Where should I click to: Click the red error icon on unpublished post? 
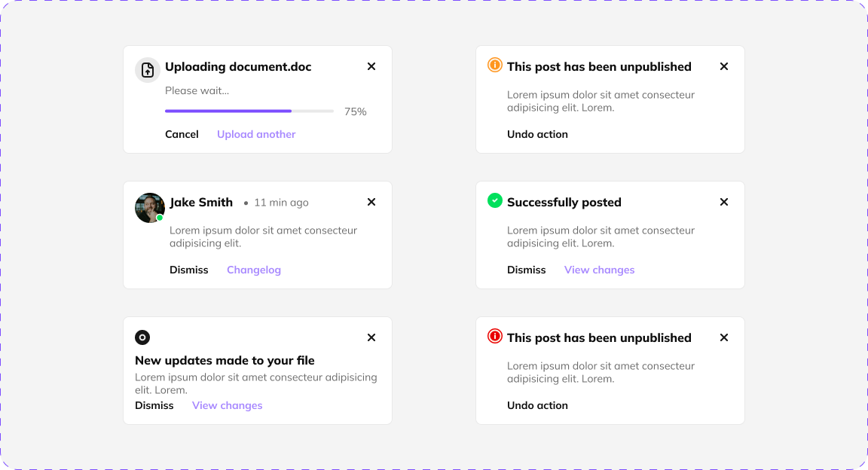(495, 337)
